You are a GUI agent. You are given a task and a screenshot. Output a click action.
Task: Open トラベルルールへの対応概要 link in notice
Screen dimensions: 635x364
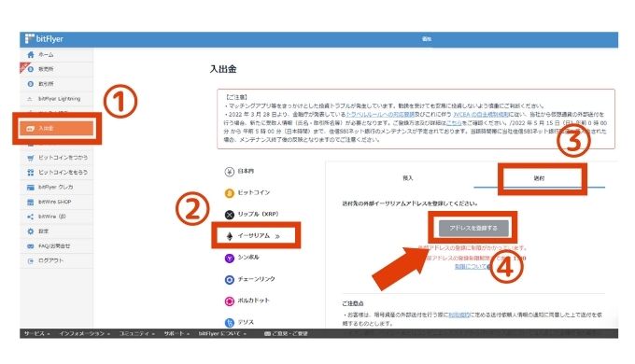[x=380, y=115]
